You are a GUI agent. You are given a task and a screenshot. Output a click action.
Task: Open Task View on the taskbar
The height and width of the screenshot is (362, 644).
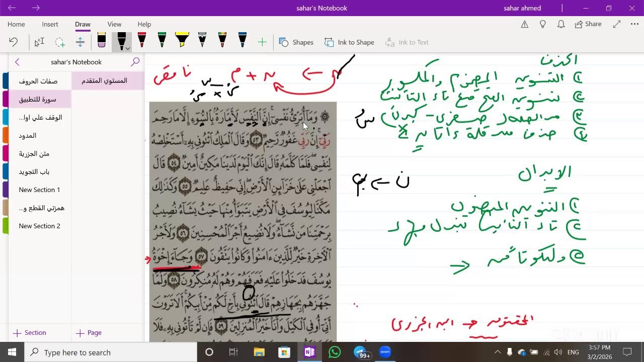[x=233, y=352]
